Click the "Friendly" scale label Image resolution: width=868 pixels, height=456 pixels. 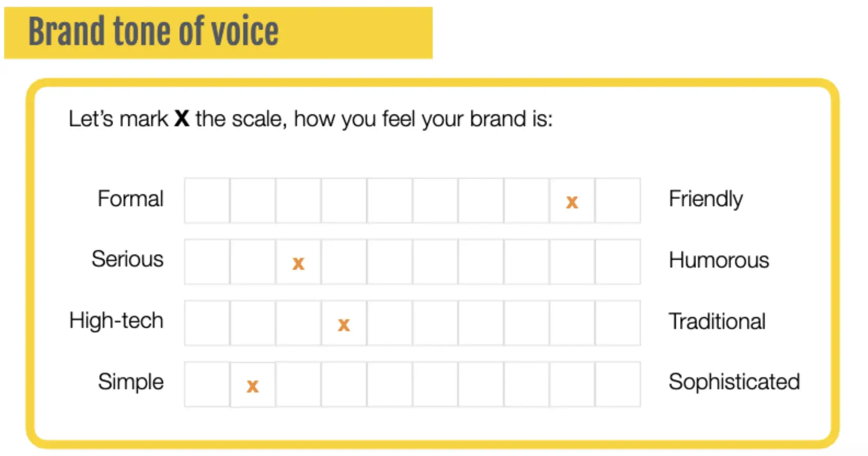[x=705, y=199]
